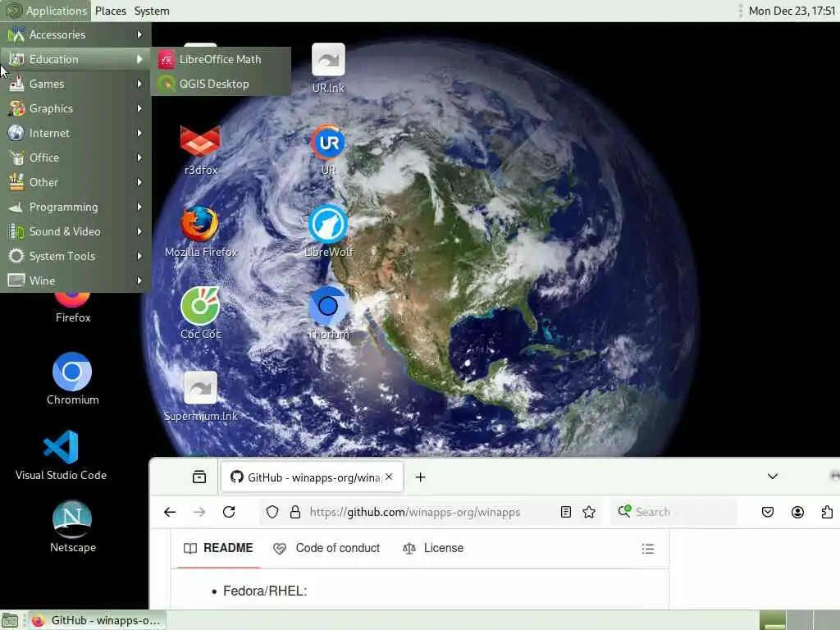Click Firefox View icon in tab bar
This screenshot has width=840, height=630.
click(x=199, y=477)
